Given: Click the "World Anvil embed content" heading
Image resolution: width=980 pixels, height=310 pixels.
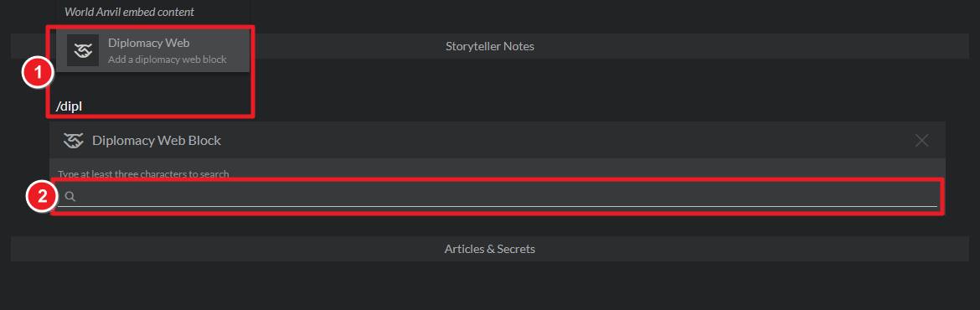Looking at the screenshot, I should coord(129,12).
